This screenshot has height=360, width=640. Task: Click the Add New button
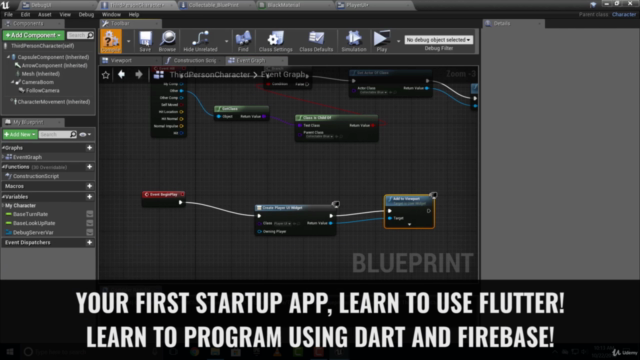[20, 134]
